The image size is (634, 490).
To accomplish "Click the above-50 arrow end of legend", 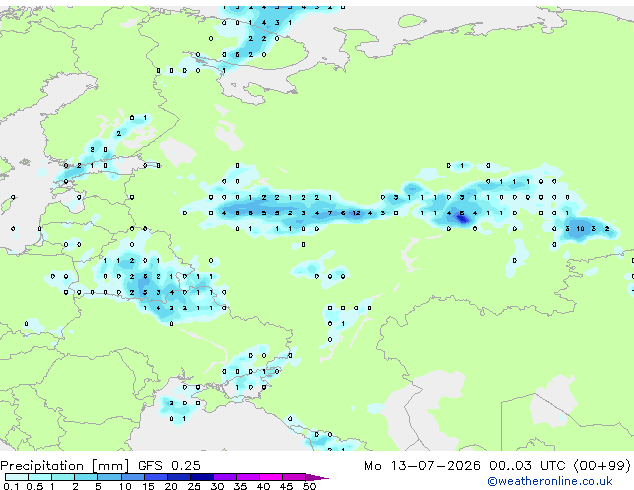I will tap(317, 477).
